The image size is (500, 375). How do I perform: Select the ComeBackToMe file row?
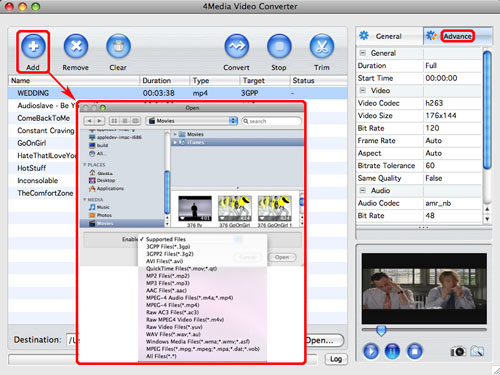tap(43, 118)
